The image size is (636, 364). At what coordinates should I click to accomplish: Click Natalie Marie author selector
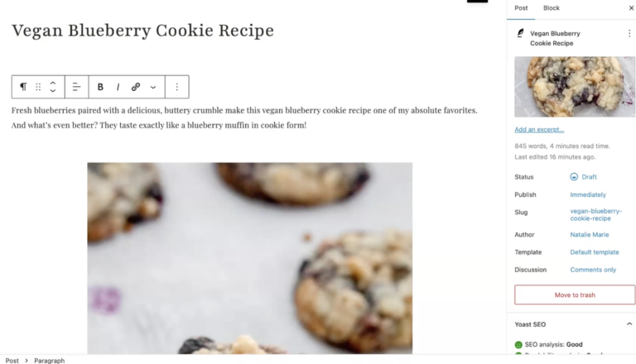tap(590, 234)
